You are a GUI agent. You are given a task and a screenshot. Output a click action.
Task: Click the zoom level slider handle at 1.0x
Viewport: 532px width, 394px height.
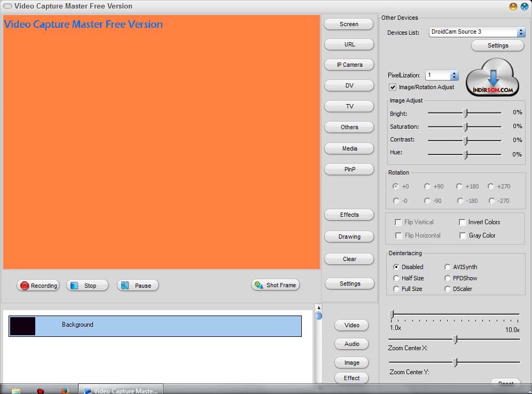(392, 314)
